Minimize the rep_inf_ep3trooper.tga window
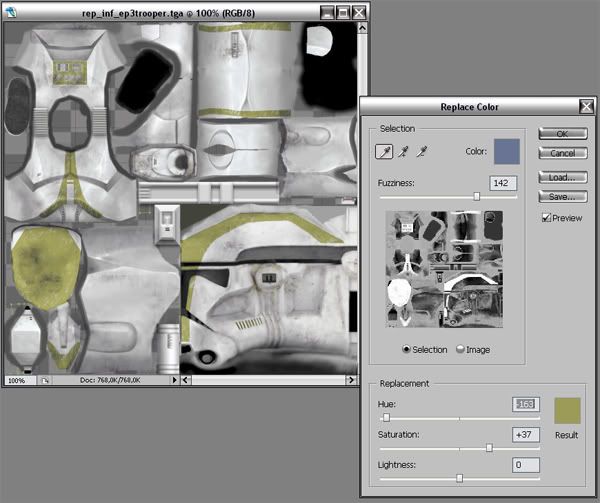This screenshot has width=600, height=503. (328, 13)
